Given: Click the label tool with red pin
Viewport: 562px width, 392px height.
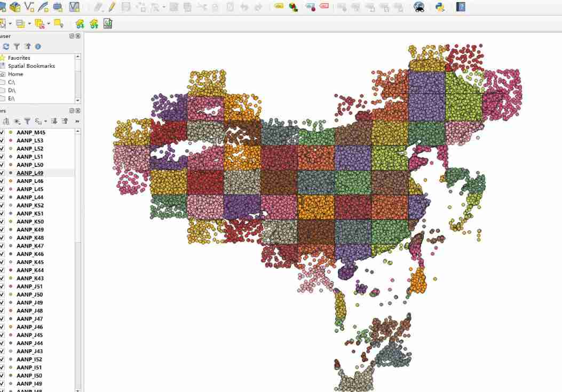Looking at the screenshot, I should [311, 7].
